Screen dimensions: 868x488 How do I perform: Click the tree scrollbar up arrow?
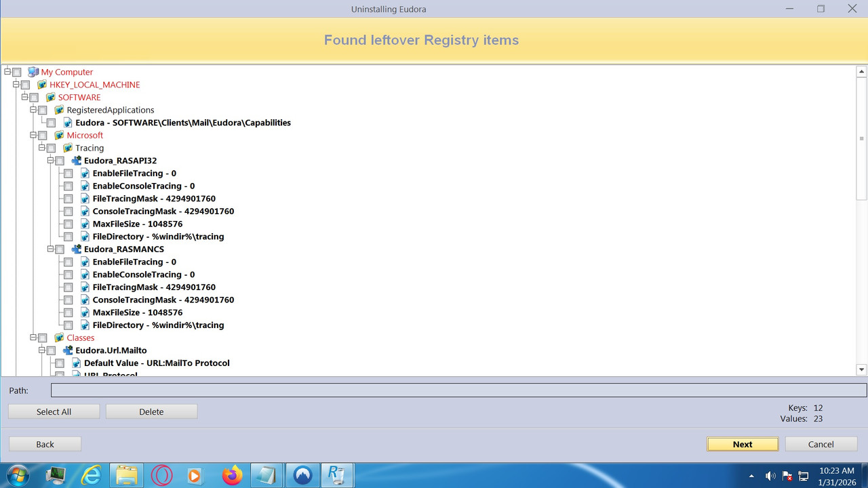[862, 71]
